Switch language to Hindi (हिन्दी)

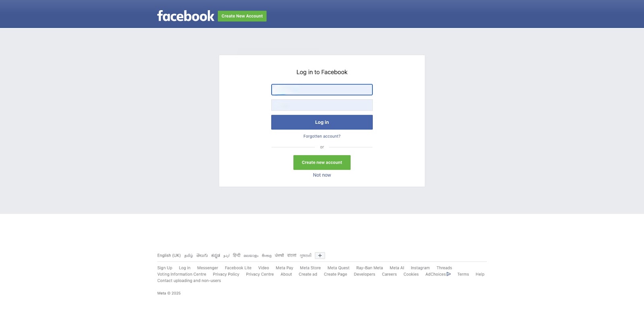(x=237, y=255)
